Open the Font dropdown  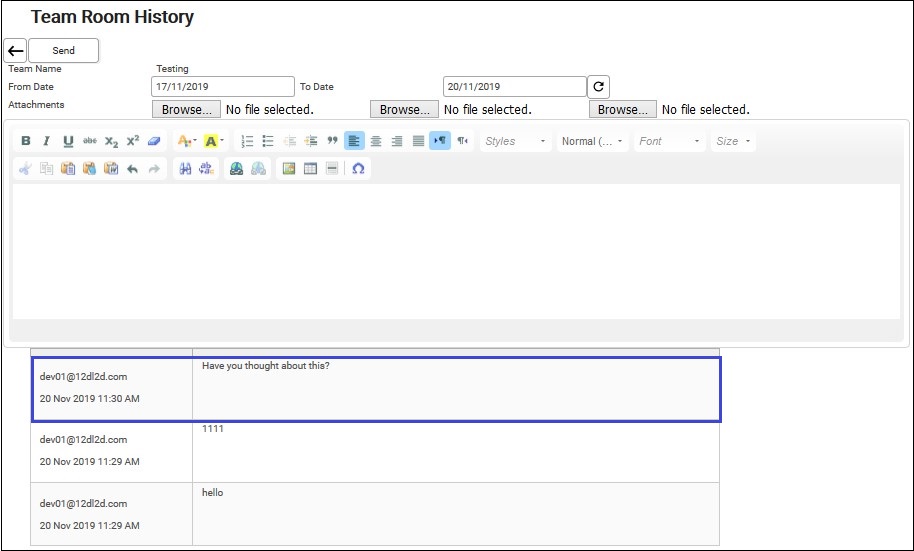pos(669,141)
